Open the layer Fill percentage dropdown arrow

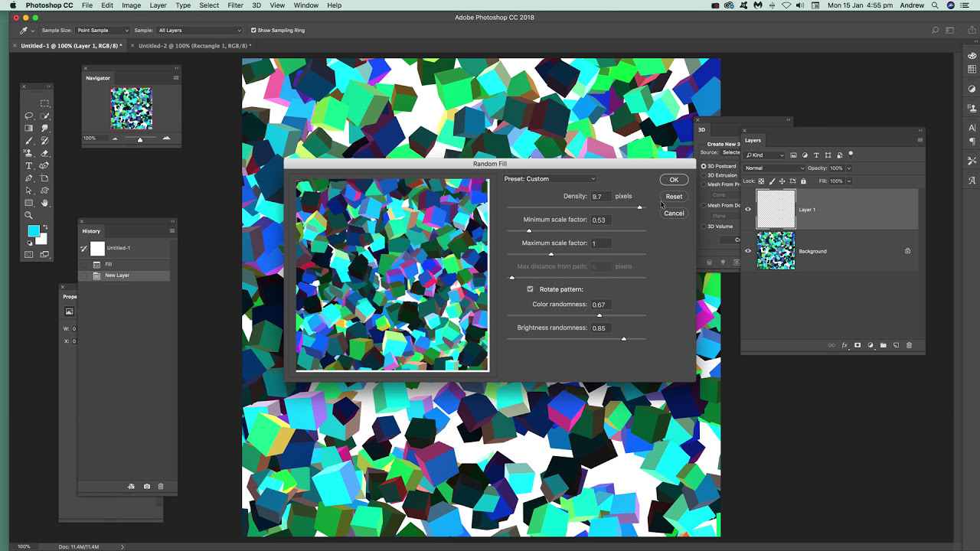coord(849,181)
